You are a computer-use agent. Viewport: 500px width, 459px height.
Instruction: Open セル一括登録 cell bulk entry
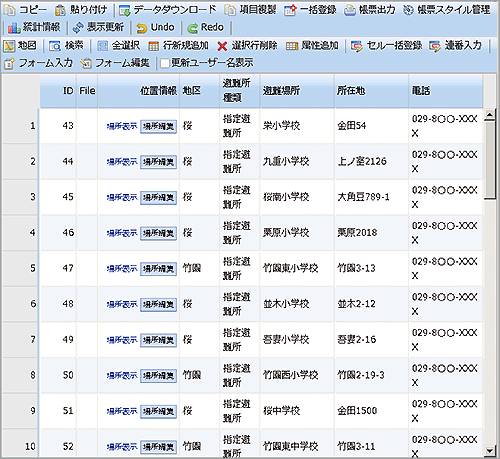387,46
